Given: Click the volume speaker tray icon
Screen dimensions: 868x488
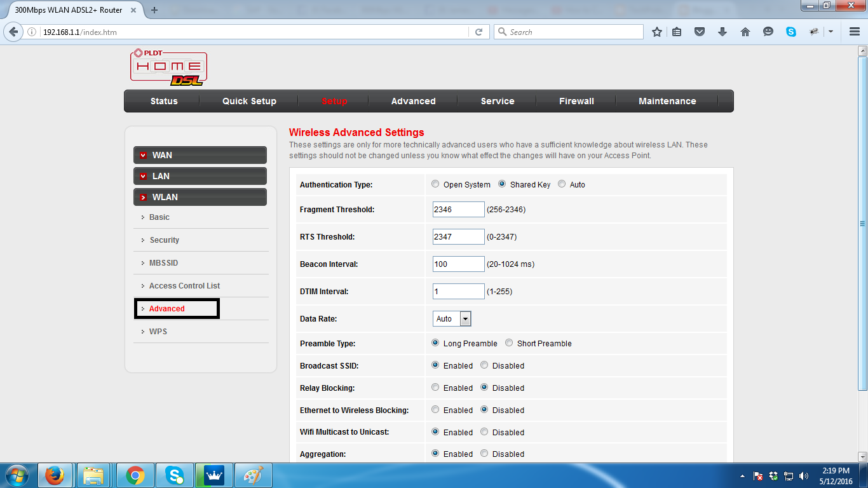Looking at the screenshot, I should (804, 476).
